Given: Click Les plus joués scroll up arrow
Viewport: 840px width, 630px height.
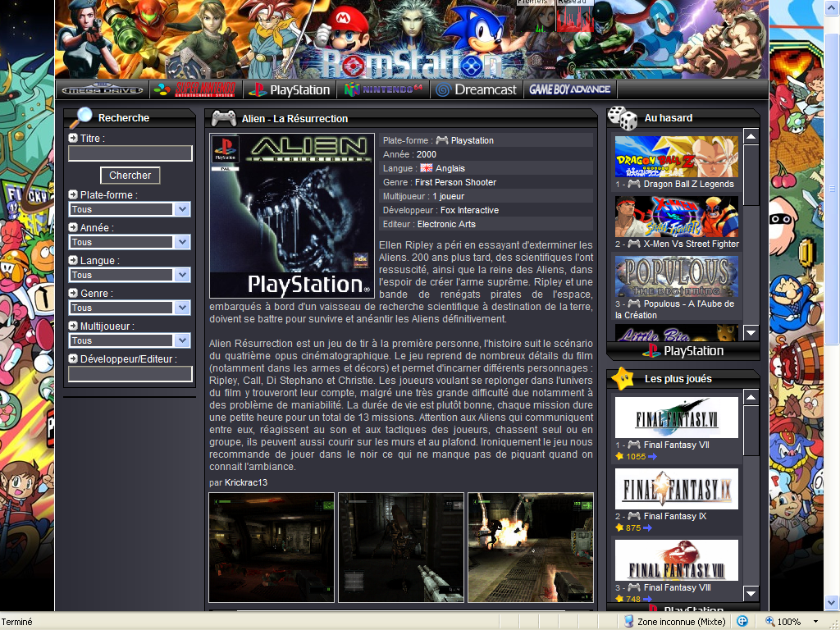Looking at the screenshot, I should point(751,397).
